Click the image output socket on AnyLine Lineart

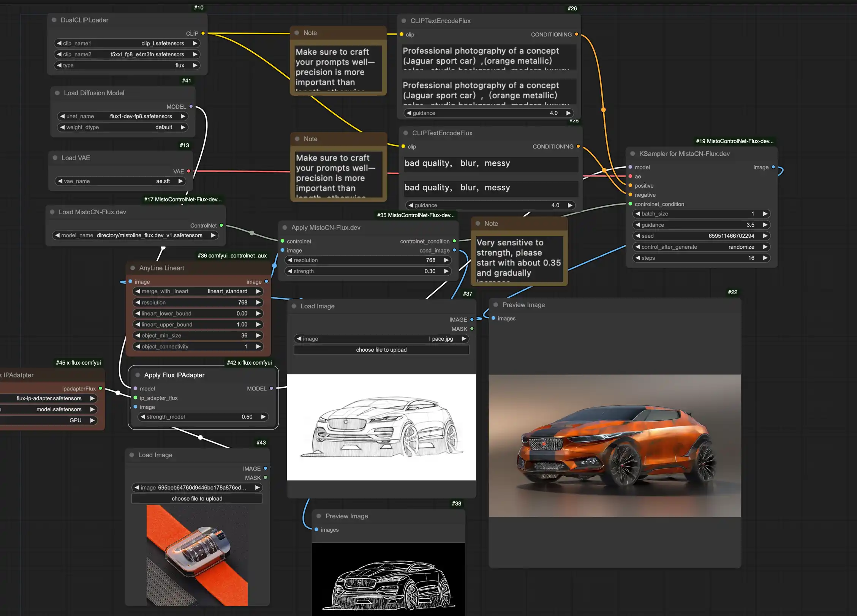pyautogui.click(x=266, y=281)
